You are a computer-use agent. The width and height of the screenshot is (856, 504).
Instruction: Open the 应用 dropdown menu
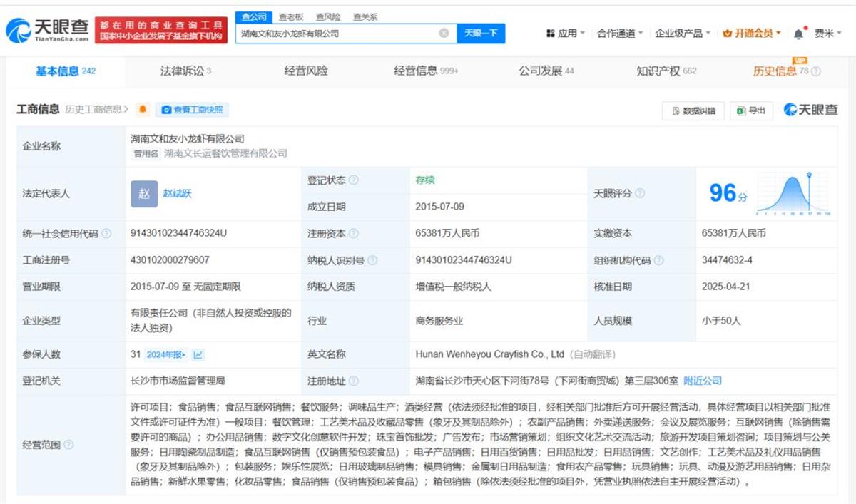[566, 34]
